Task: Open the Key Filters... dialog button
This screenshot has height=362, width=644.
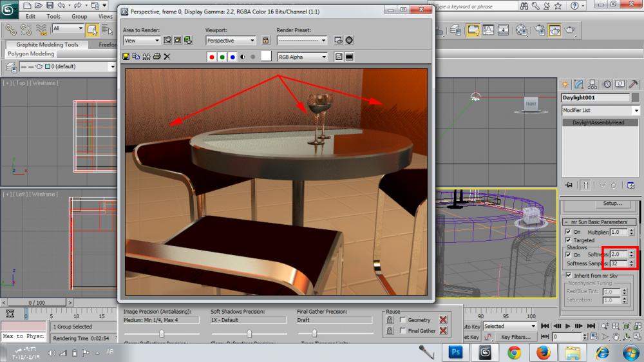Action: pyautogui.click(x=516, y=337)
